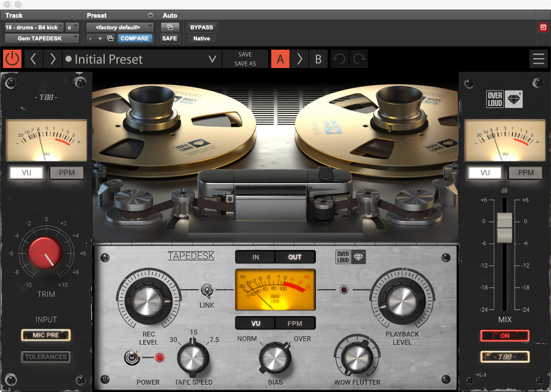Open the factory default preset dropdown
Viewport: 551px width, 392px height.
coord(120,28)
